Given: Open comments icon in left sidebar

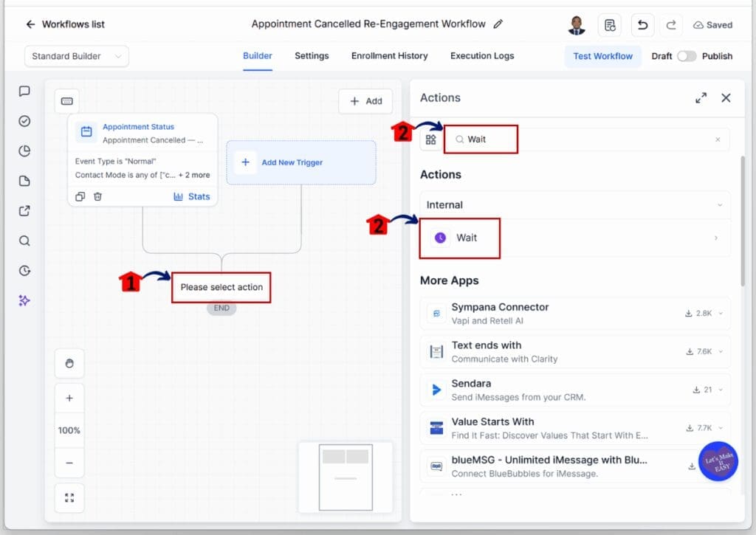Looking at the screenshot, I should [24, 91].
